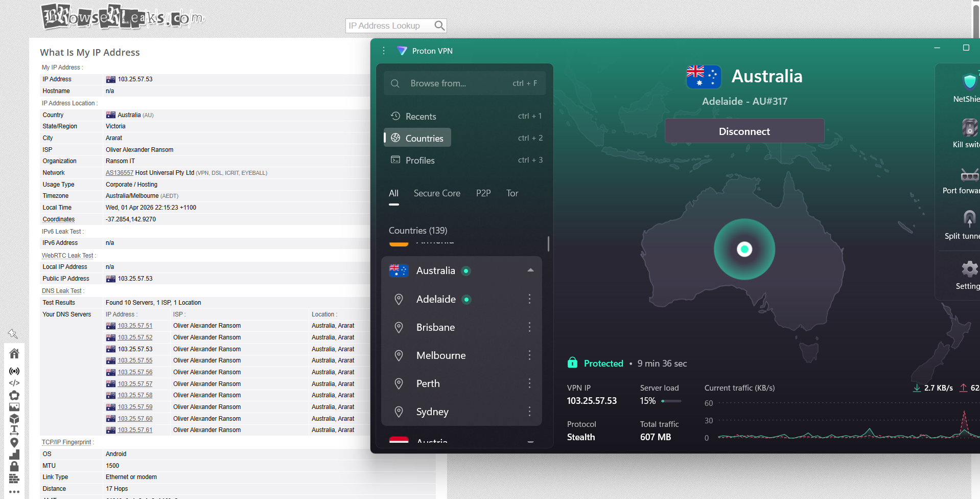Expand the Austria server list
The image size is (980, 499).
point(530,441)
